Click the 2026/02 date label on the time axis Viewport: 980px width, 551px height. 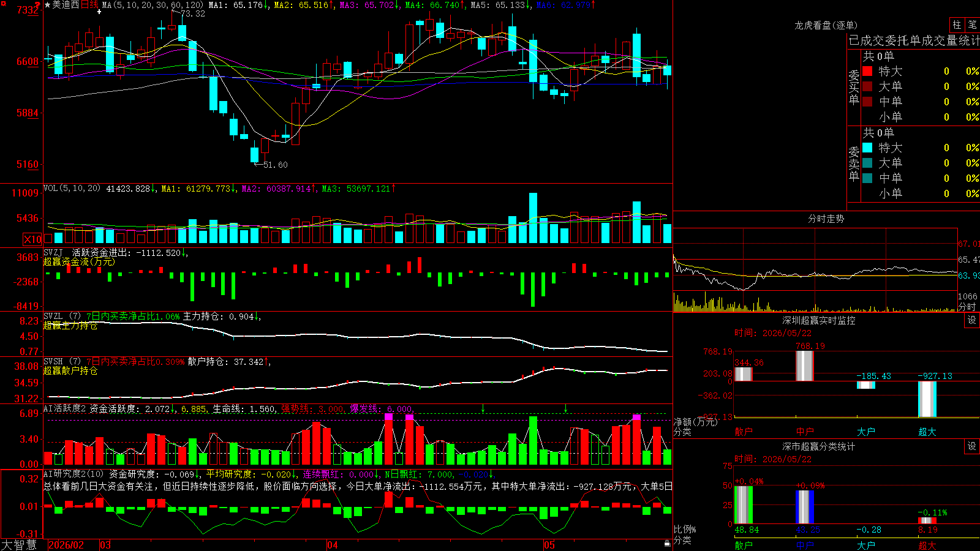[66, 545]
